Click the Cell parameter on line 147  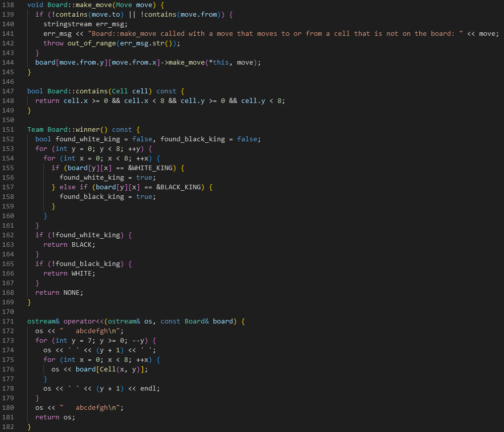pyautogui.click(x=119, y=91)
